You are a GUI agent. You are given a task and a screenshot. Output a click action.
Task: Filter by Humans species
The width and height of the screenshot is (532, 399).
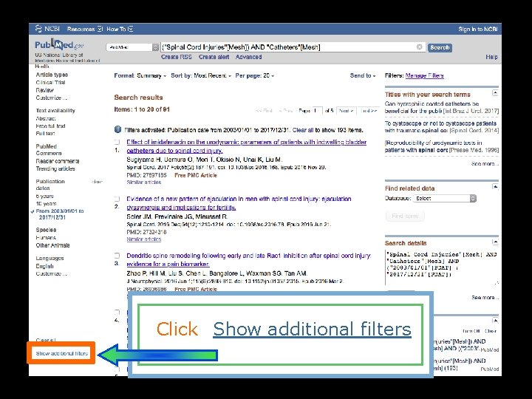tap(46, 237)
